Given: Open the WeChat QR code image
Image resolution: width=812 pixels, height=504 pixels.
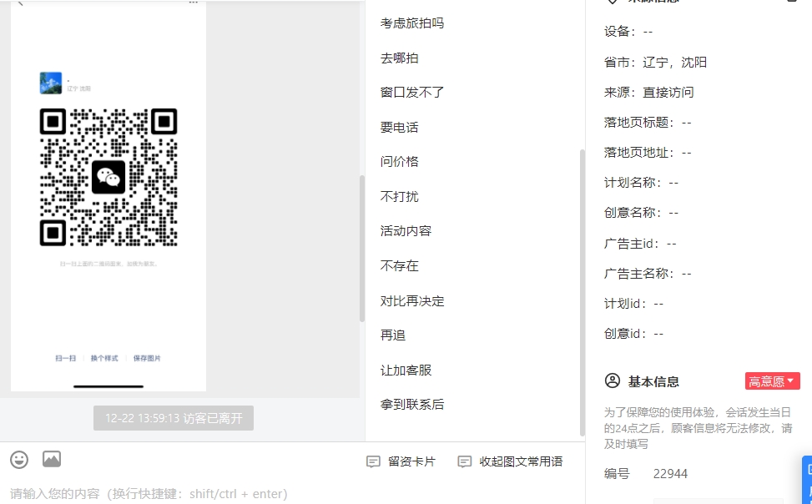Looking at the screenshot, I should 108,177.
